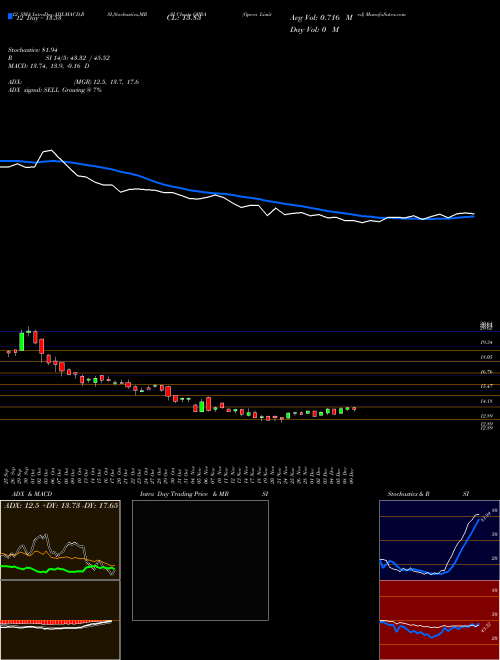
Task: Click the 'Avg Vol: 0.716 M' text
Action: point(320,18)
